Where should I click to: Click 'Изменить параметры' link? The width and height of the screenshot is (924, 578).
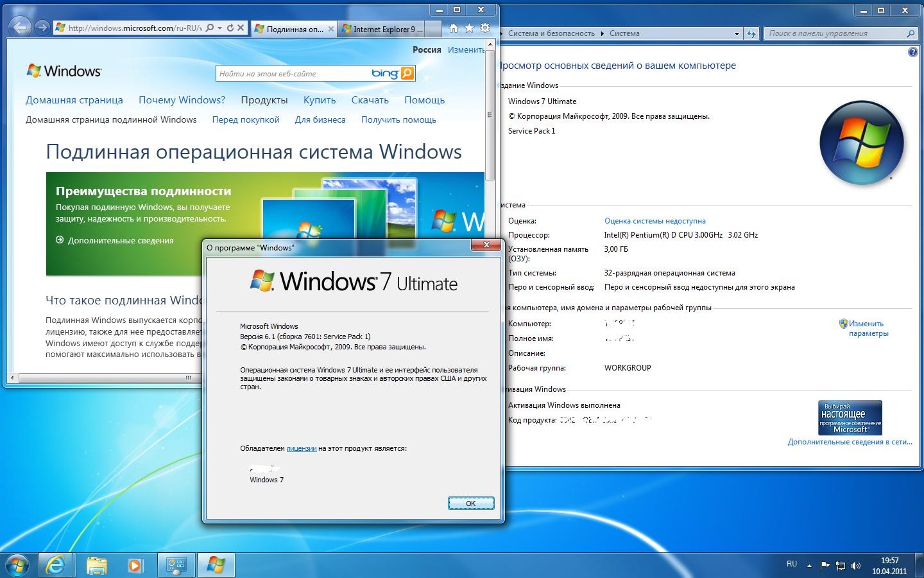868,328
